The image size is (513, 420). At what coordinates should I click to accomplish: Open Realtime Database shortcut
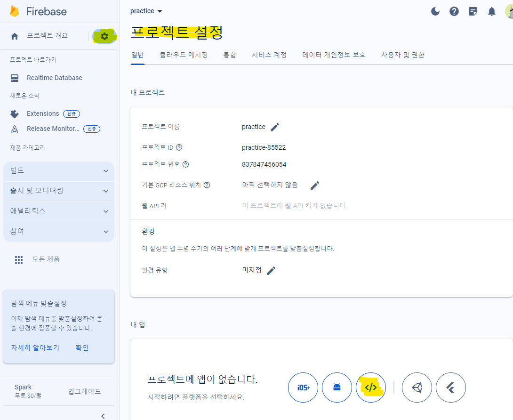(x=54, y=78)
